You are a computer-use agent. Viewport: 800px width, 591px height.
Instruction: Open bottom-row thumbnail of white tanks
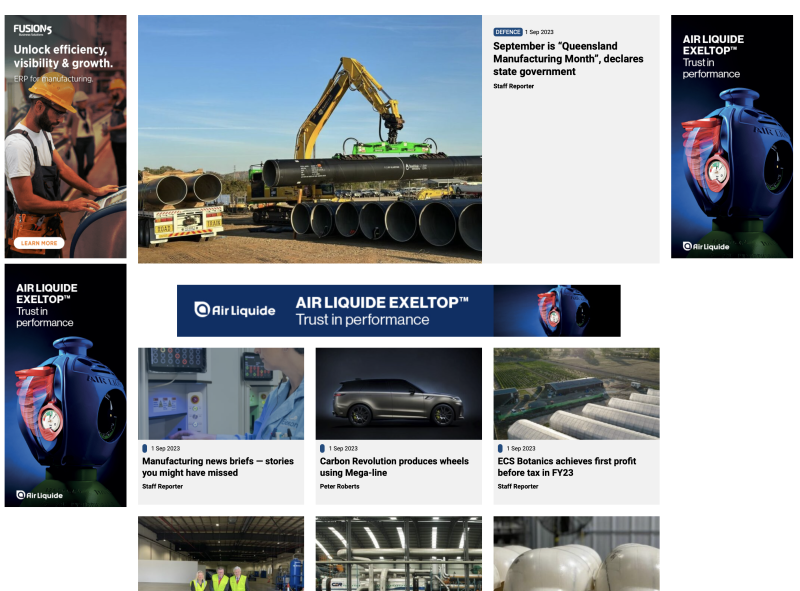point(576,553)
